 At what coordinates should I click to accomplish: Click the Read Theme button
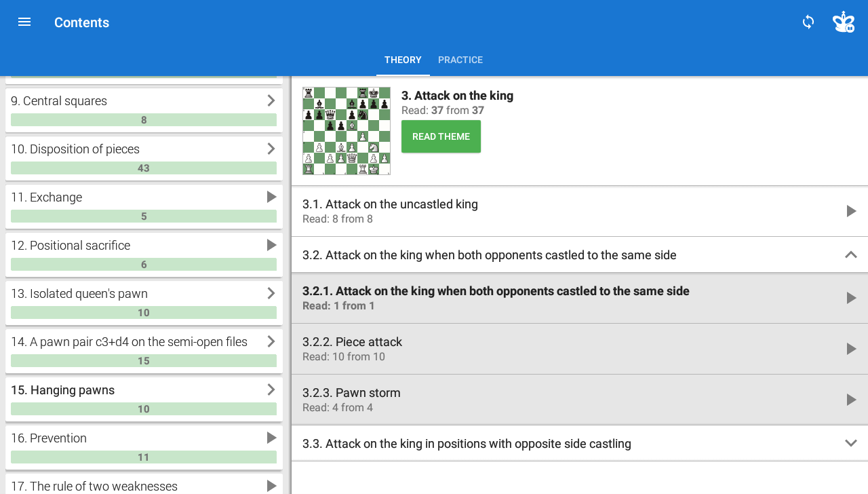pos(441,136)
